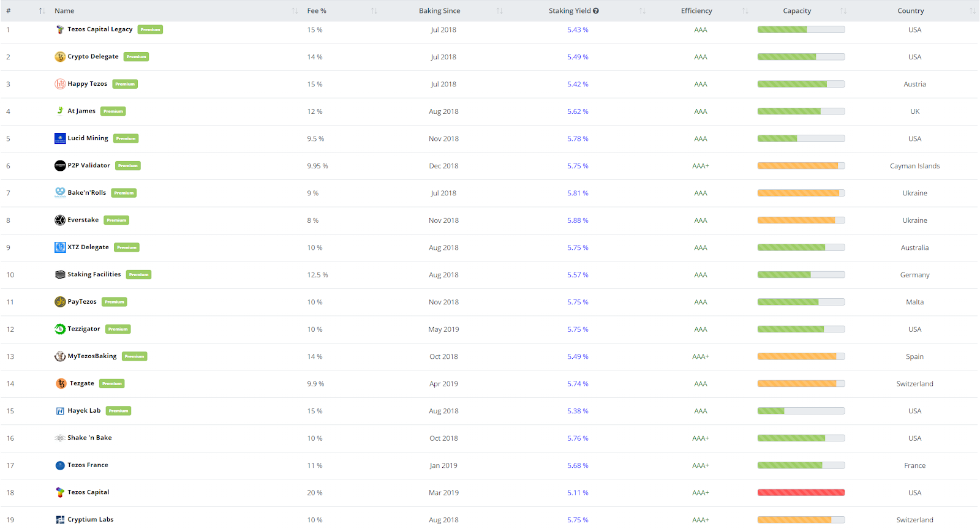The width and height of the screenshot is (980, 529).
Task: Click Hayek Lab green capacity bar
Action: (x=801, y=411)
